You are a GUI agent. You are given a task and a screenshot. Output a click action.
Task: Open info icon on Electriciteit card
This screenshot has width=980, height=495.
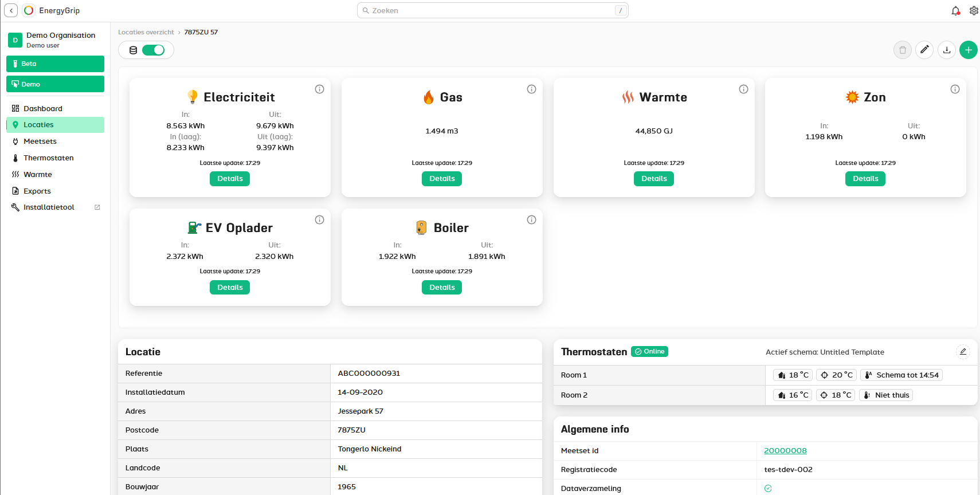coord(320,89)
